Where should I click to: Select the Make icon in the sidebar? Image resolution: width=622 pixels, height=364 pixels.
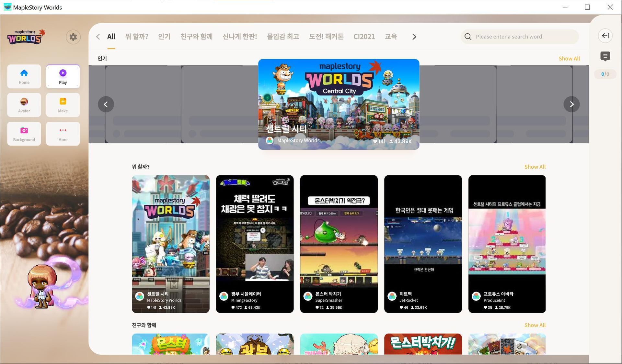pyautogui.click(x=63, y=105)
